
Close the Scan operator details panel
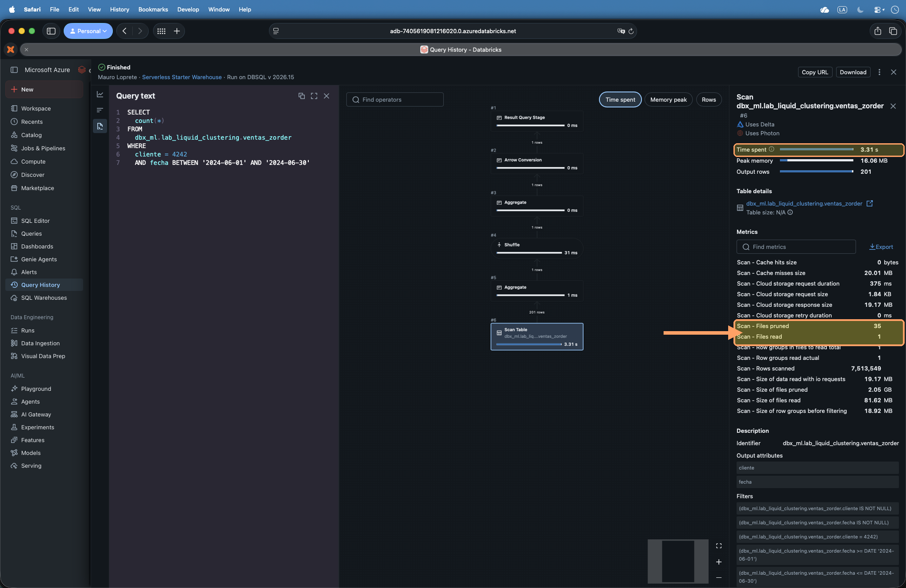click(893, 106)
